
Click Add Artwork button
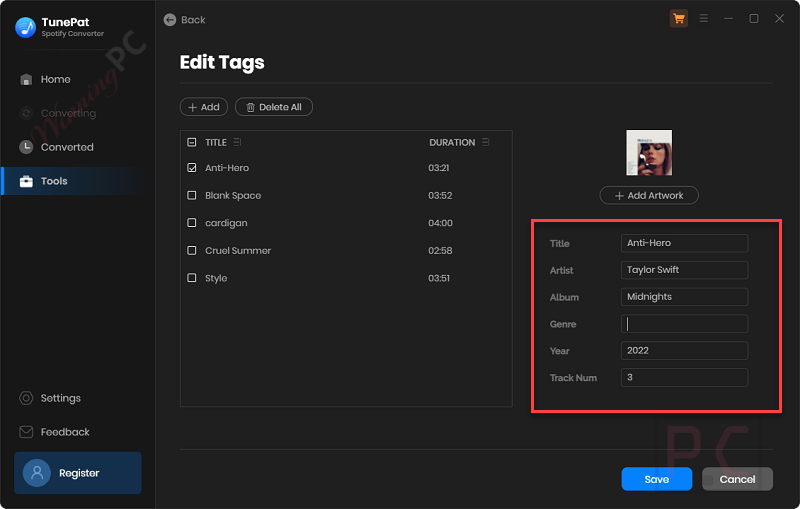tap(649, 195)
